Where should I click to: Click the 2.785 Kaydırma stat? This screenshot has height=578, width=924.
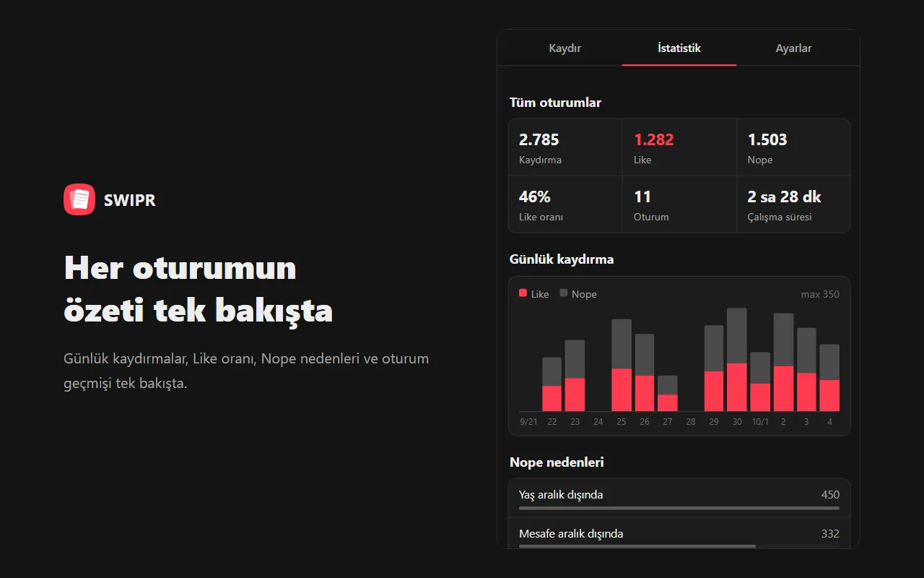tap(565, 147)
